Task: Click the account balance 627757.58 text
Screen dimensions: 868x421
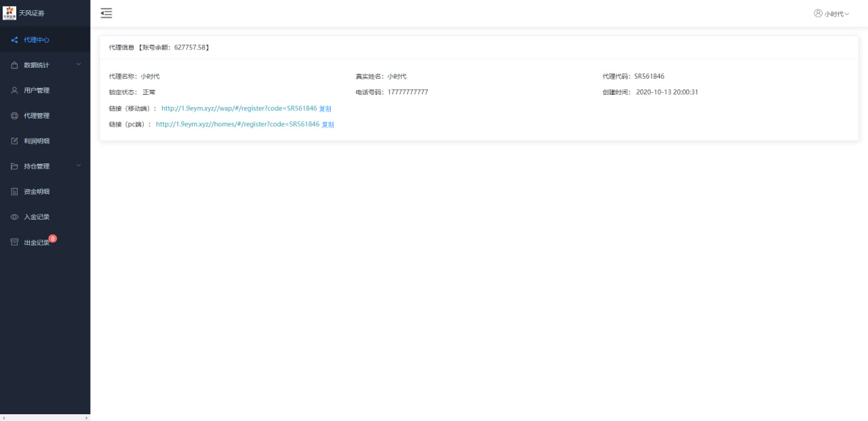Action: click(190, 47)
